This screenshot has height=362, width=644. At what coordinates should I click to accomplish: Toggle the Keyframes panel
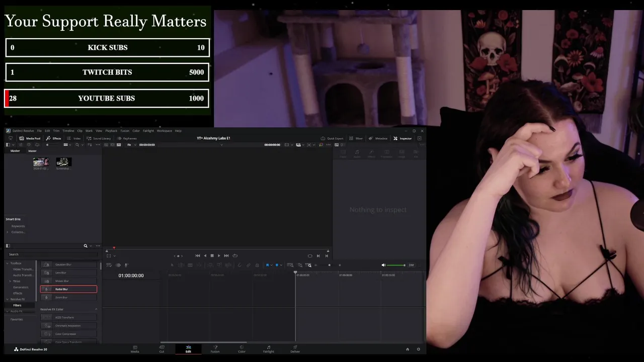(127, 138)
